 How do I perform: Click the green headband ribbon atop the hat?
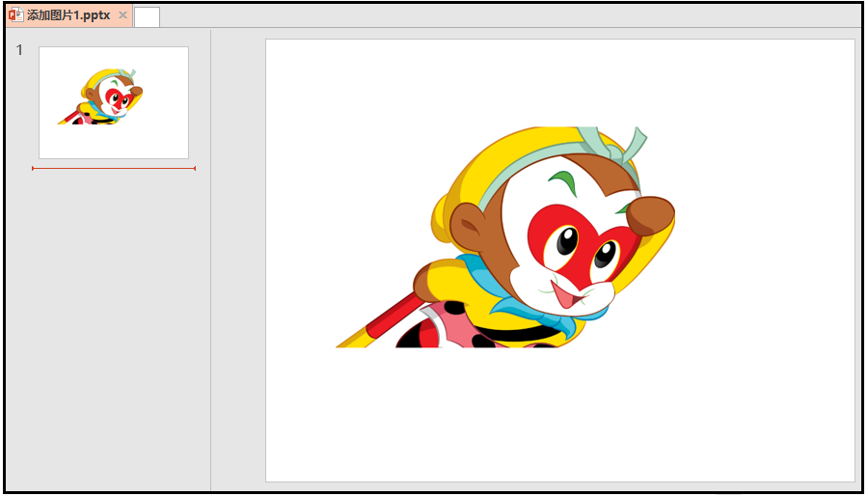point(633,147)
